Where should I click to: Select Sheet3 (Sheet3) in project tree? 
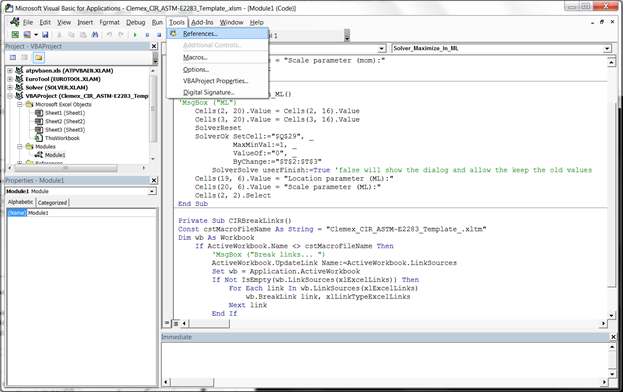tap(65, 129)
